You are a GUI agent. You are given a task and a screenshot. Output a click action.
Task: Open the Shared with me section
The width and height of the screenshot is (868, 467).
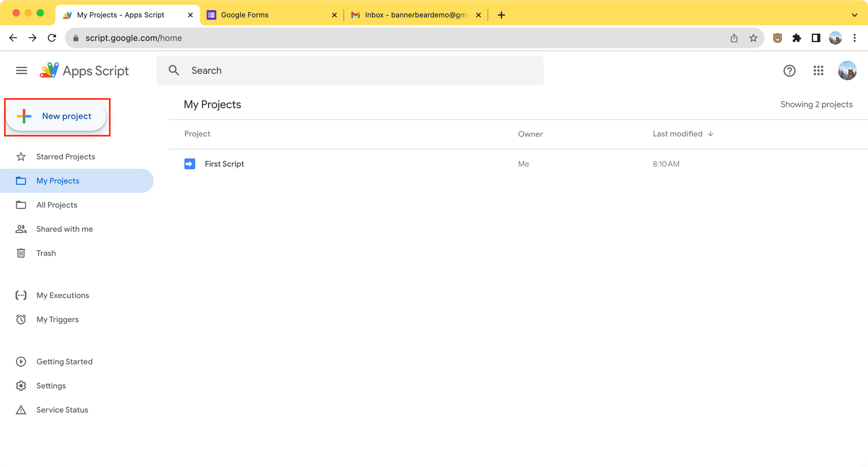pyautogui.click(x=64, y=229)
